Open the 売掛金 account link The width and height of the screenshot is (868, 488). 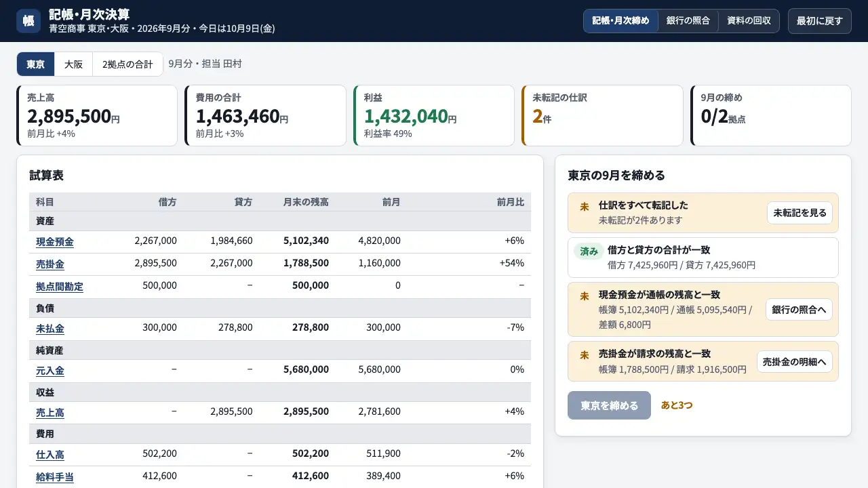pyautogui.click(x=50, y=264)
